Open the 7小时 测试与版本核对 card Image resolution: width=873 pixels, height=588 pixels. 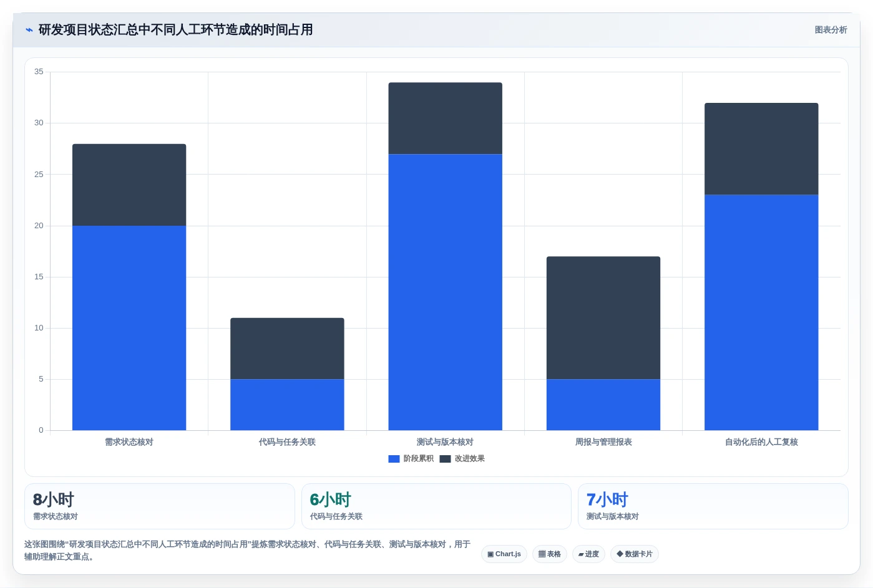coord(713,506)
